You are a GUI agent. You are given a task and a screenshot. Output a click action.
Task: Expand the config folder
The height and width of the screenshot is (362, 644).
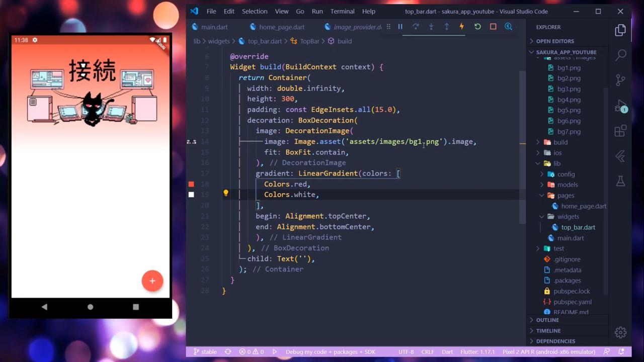coord(566,174)
